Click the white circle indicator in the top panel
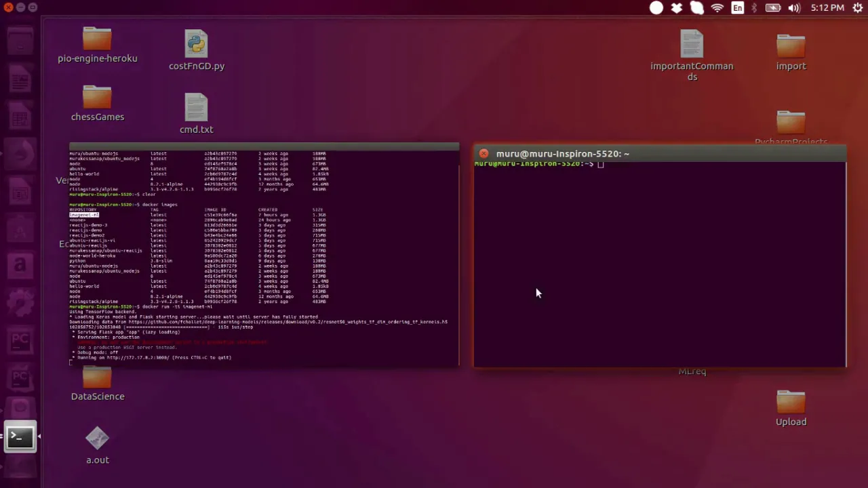Image resolution: width=868 pixels, height=488 pixels. coord(656,8)
